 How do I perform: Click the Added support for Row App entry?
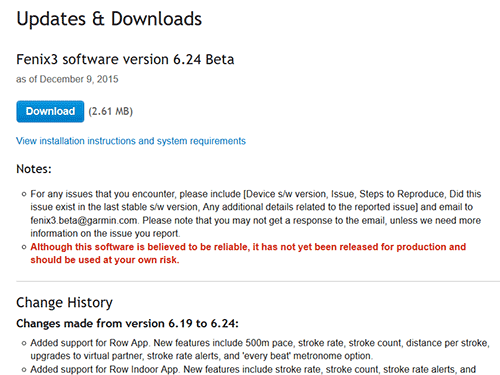point(260,349)
